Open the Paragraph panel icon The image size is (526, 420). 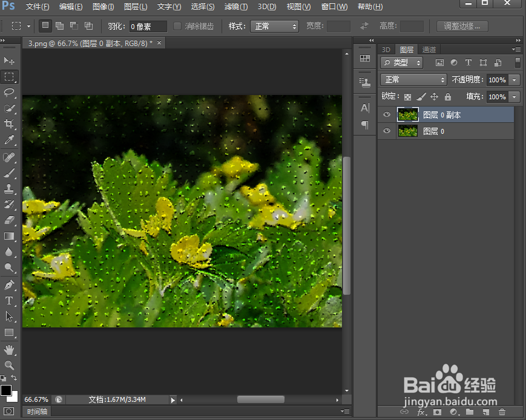[364, 125]
